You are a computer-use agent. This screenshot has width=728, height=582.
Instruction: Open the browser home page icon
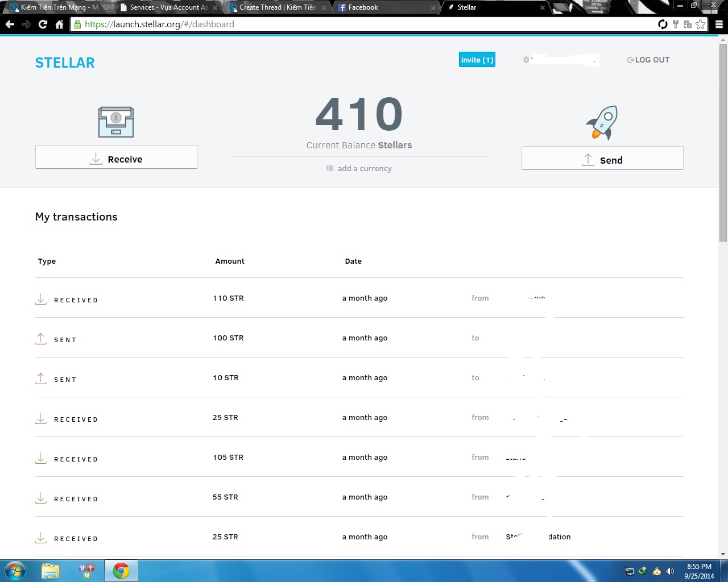59,24
